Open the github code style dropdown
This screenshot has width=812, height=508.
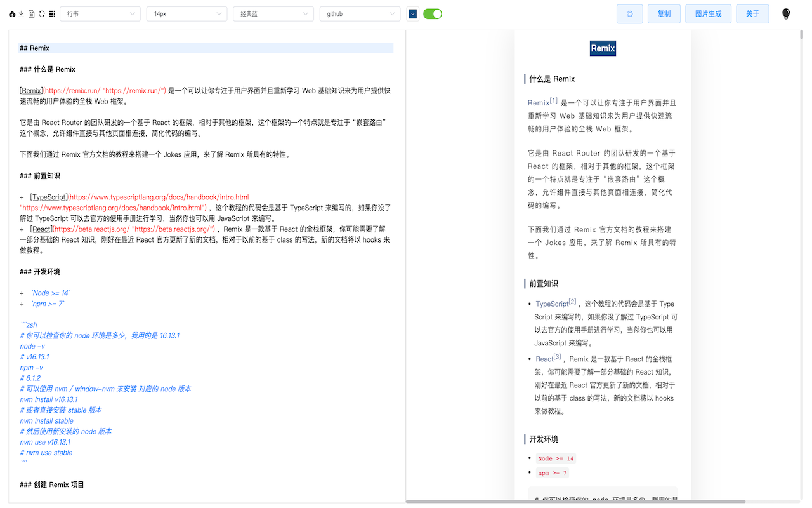pyautogui.click(x=360, y=13)
